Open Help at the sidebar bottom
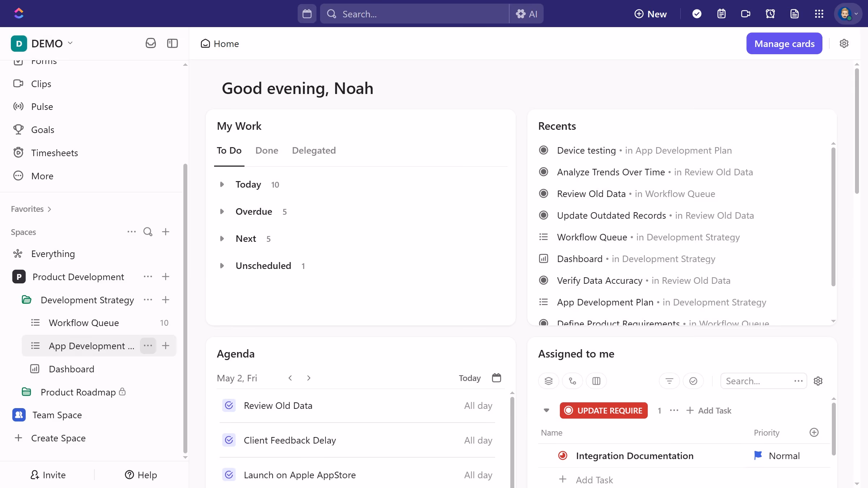Image resolution: width=868 pixels, height=488 pixels. click(x=141, y=475)
